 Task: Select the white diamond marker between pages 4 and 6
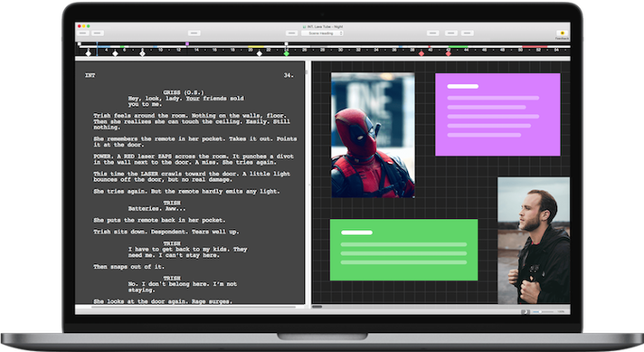point(116,53)
